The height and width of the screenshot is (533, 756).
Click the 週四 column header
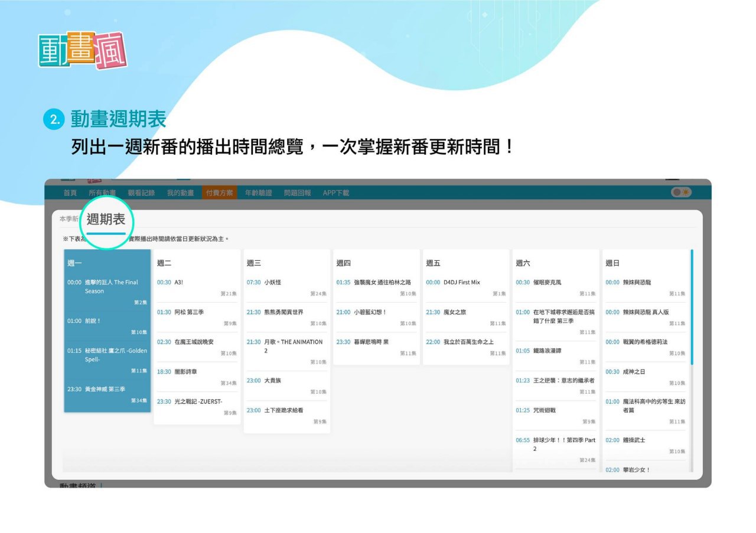344,263
